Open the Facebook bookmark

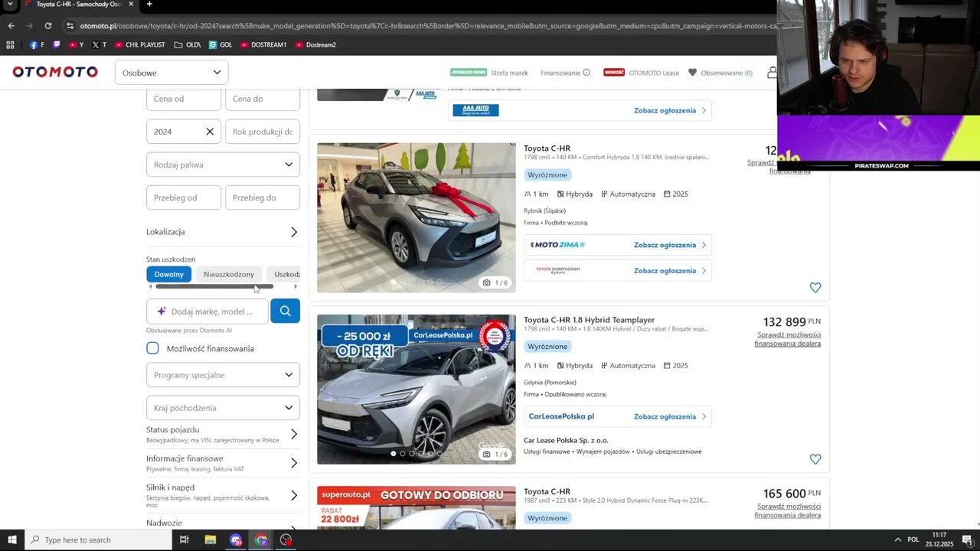pyautogui.click(x=37, y=44)
